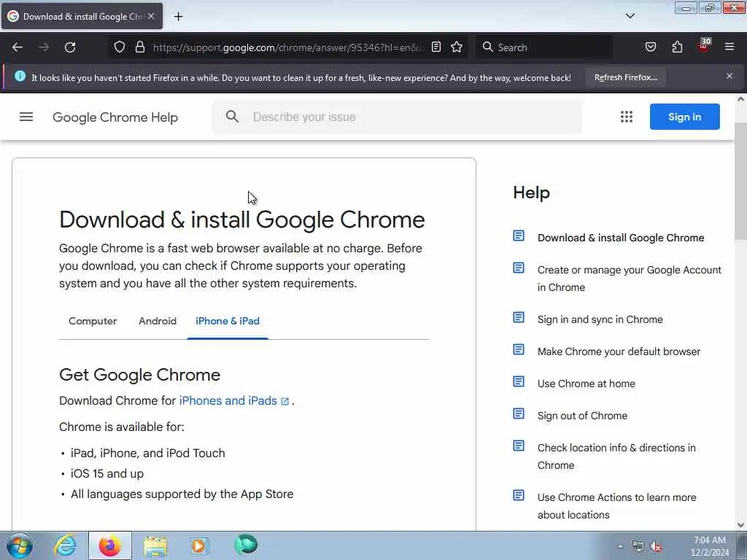This screenshot has height=560, width=747.
Task: Open the Google apps grid icon
Action: (x=627, y=117)
